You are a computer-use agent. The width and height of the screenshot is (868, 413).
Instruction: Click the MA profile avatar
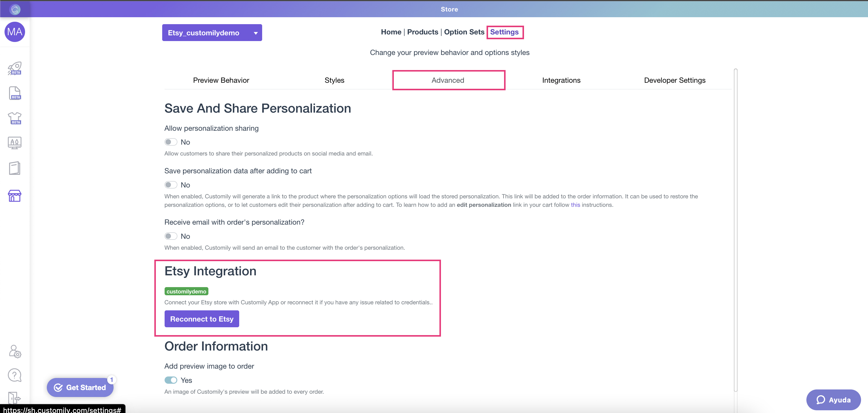pos(15,32)
